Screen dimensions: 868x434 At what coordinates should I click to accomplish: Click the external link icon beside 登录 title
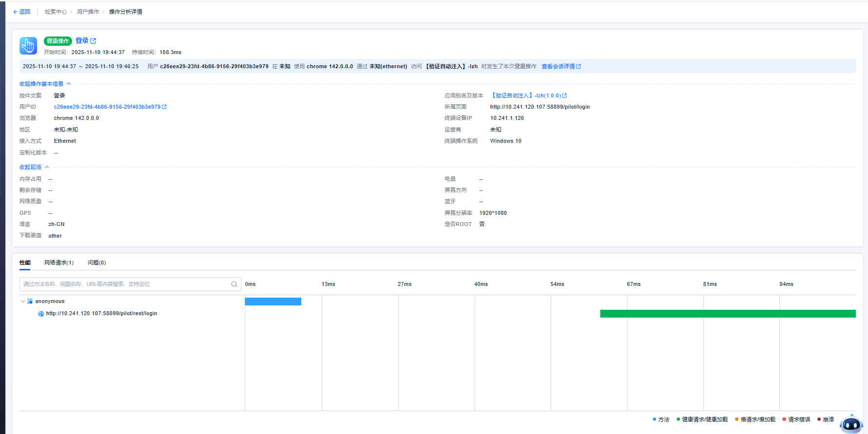[93, 41]
